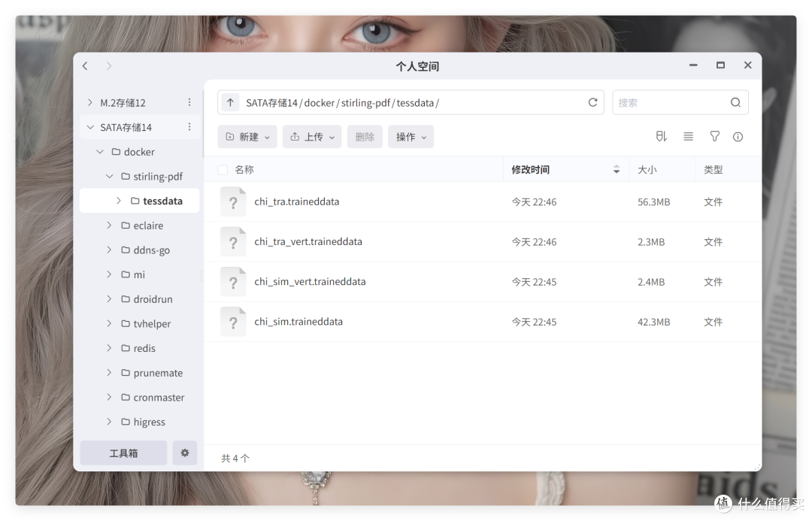This screenshot has width=812, height=521.
Task: Select the droidrun folder in sidebar
Action: (153, 298)
